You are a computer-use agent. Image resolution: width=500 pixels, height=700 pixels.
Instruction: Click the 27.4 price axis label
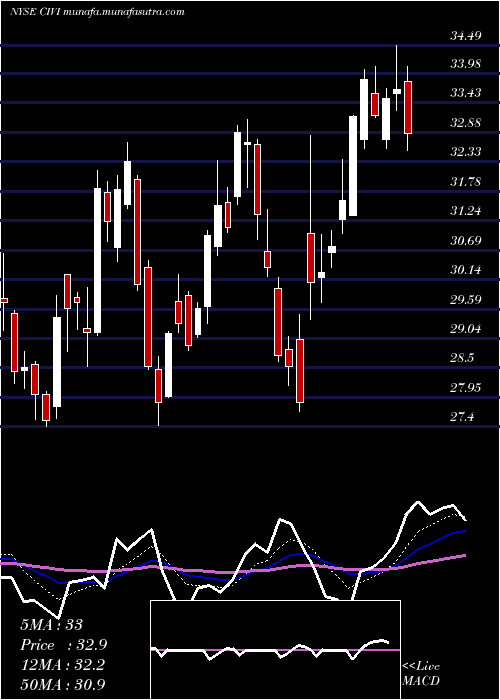click(x=462, y=417)
